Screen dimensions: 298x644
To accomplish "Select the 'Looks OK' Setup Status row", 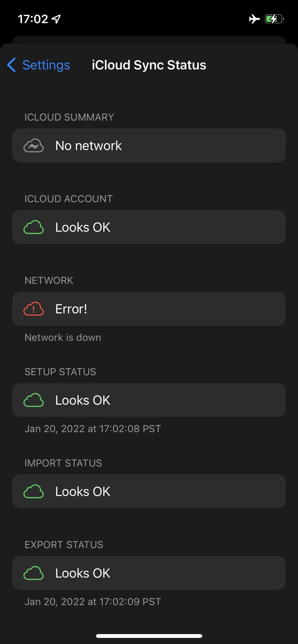I will tap(149, 400).
